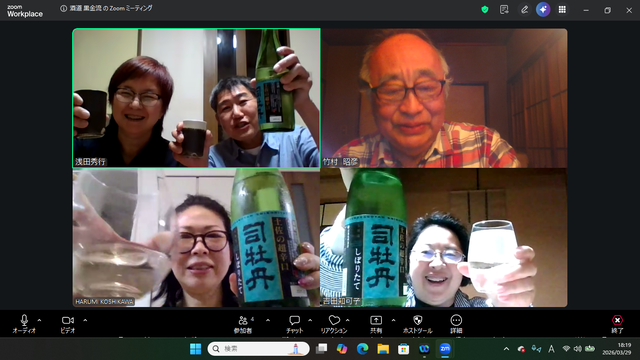The height and width of the screenshot is (360, 640).
Task: Click the location tray icon
Action: (x=536, y=349)
